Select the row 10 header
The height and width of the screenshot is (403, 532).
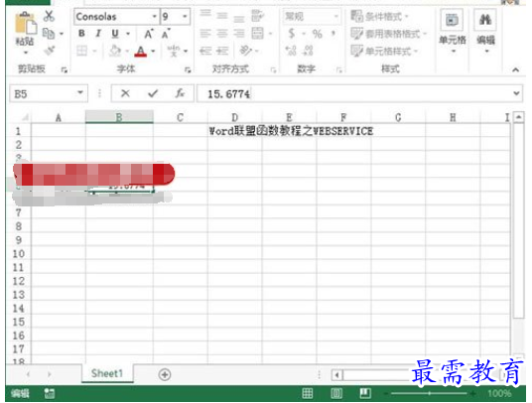pyautogui.click(x=18, y=254)
